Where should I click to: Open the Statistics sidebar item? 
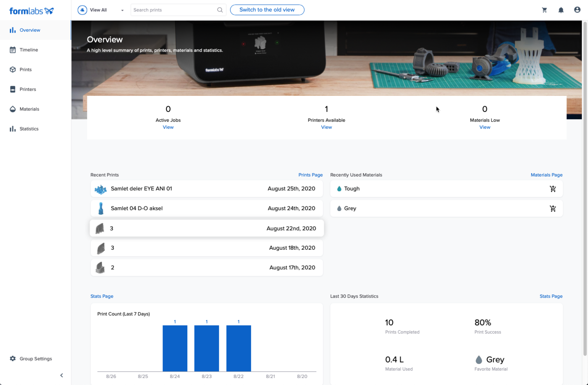click(x=29, y=129)
